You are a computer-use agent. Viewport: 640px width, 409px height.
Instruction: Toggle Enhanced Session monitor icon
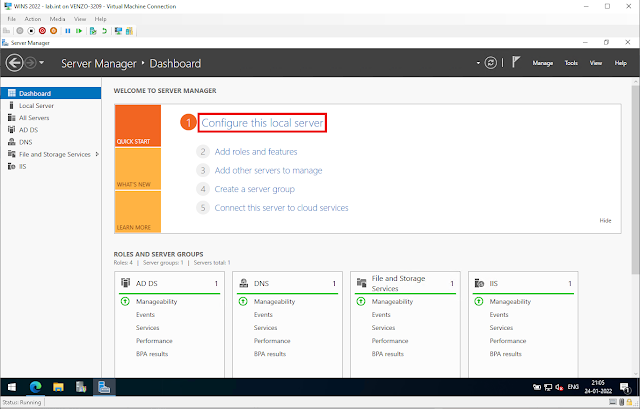pos(118,31)
